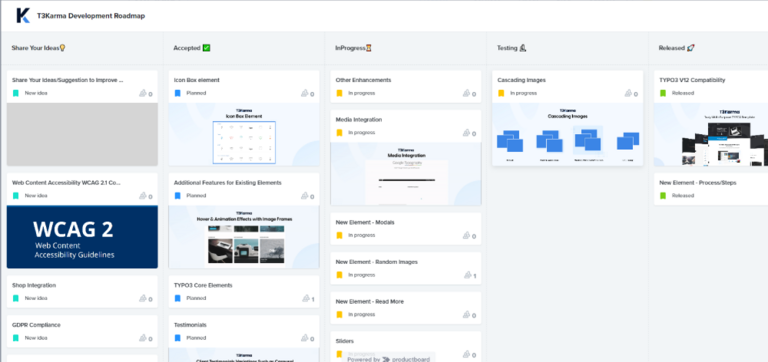Upvote the Other Enhancements card
Screen dimensions: 768x362
[469, 93]
